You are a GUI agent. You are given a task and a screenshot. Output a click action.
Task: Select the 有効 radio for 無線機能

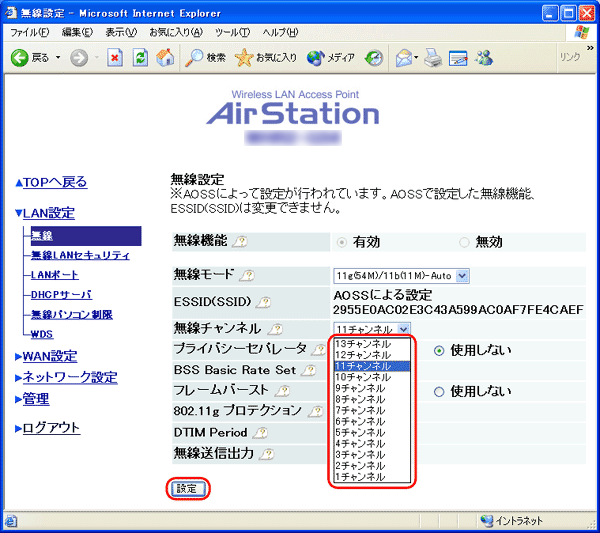pyautogui.click(x=342, y=242)
